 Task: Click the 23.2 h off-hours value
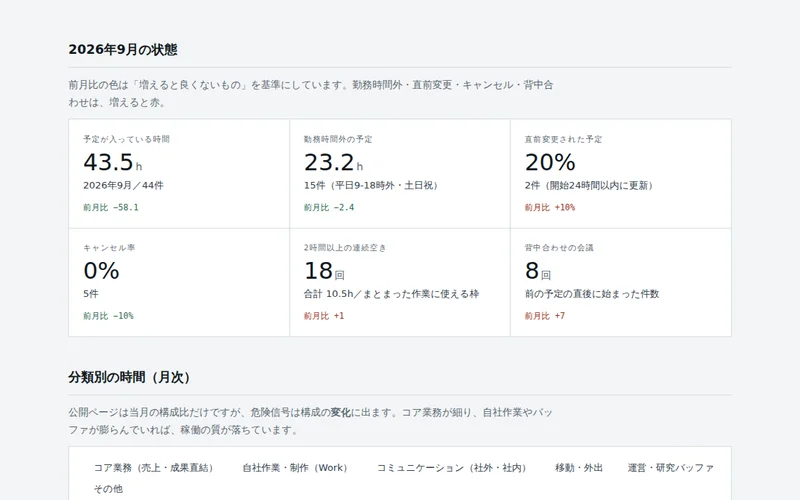tap(334, 162)
